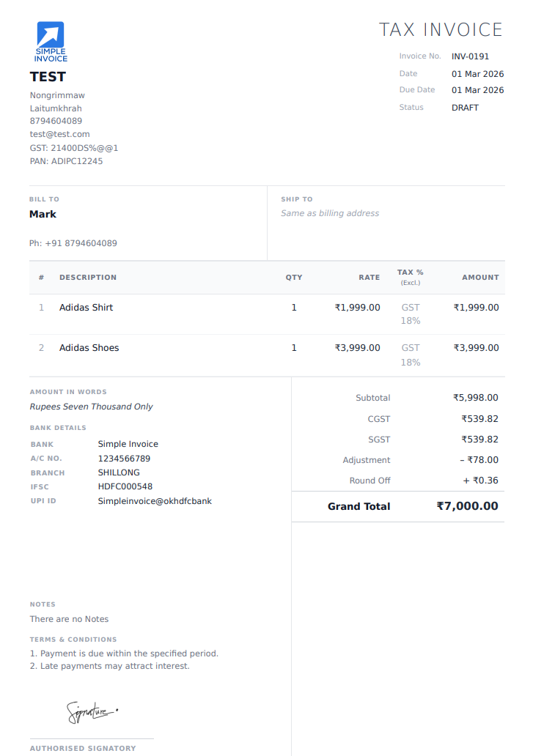This screenshot has width=533, height=756.
Task: Click the DRAFT status value
Action: (465, 108)
